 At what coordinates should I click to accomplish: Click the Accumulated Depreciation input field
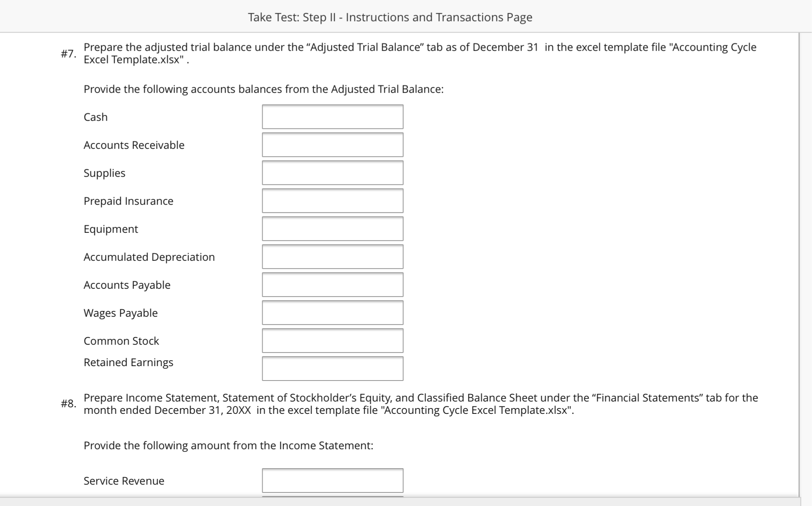point(333,257)
